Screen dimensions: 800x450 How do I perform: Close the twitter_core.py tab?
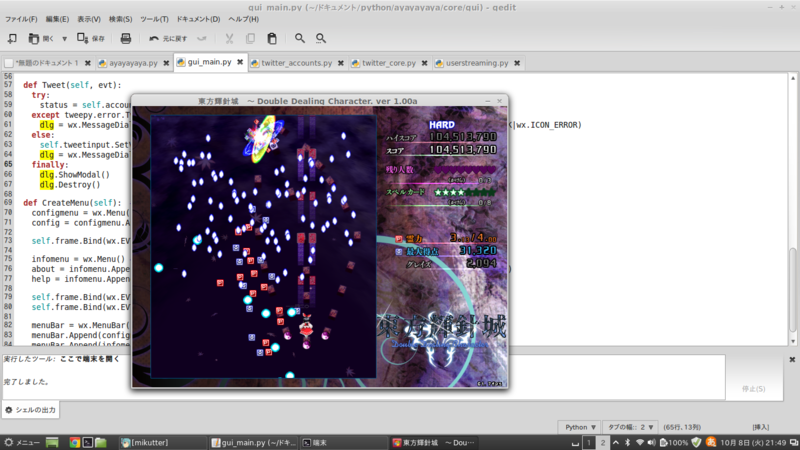pos(424,63)
